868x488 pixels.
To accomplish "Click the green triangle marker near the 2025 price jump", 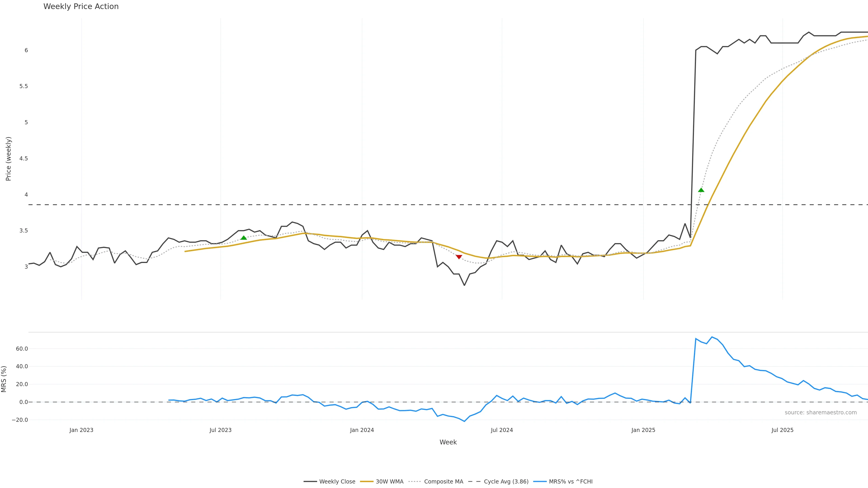I will [701, 190].
